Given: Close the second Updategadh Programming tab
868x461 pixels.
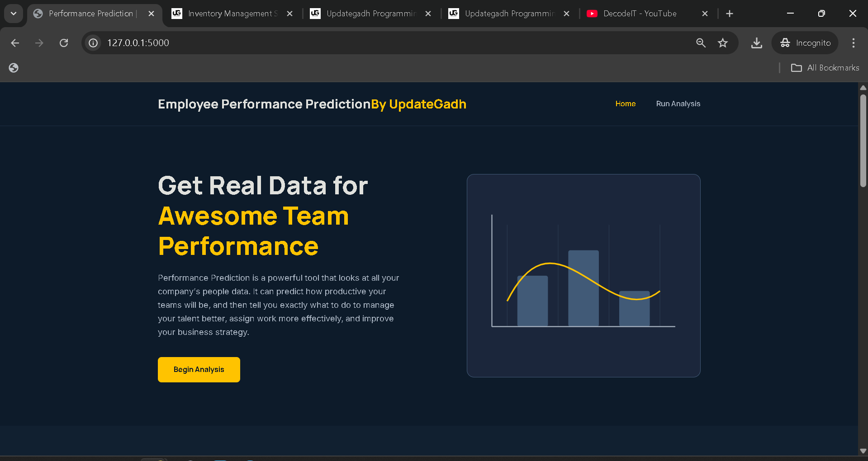Looking at the screenshot, I should [566, 14].
